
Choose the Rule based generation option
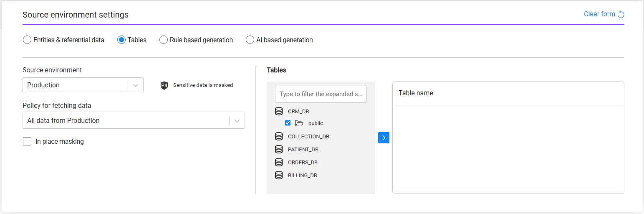click(164, 40)
